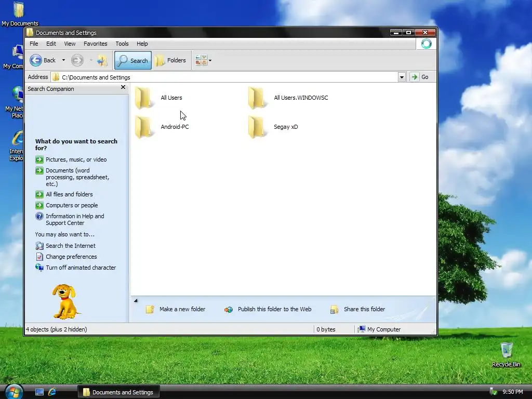Screen dimensions: 532x399
Task: Click the 0 bytes status bar text
Action: (326, 329)
